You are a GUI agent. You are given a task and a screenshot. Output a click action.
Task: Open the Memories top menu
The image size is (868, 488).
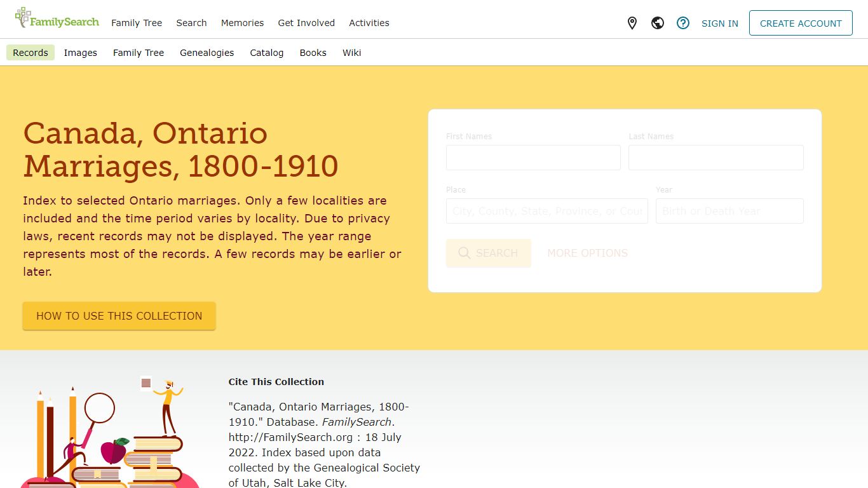click(x=242, y=23)
